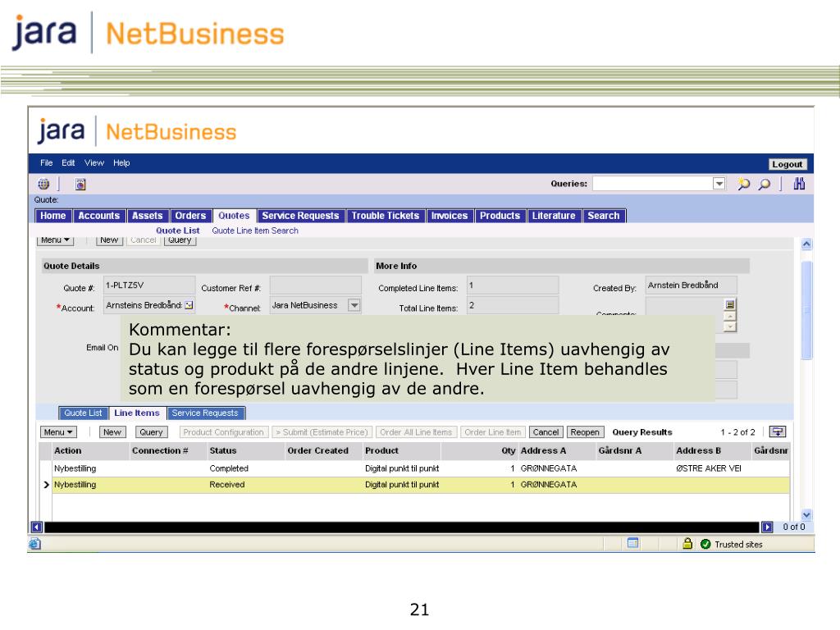
Task: Click New in the Line Items toolbar
Action: [112, 432]
